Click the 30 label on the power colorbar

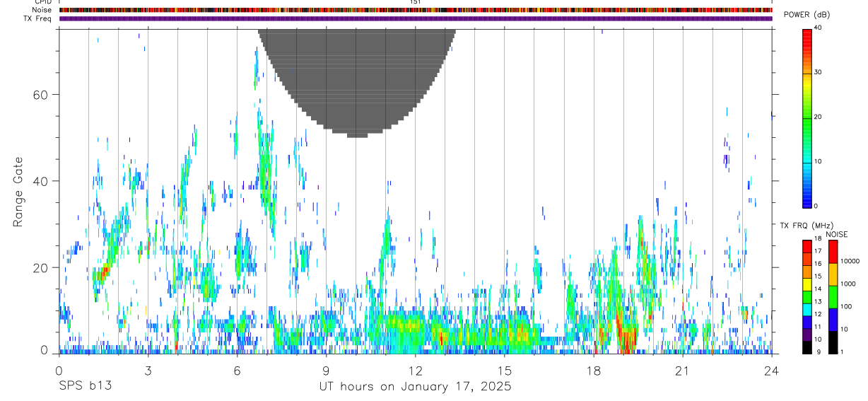pyautogui.click(x=818, y=73)
